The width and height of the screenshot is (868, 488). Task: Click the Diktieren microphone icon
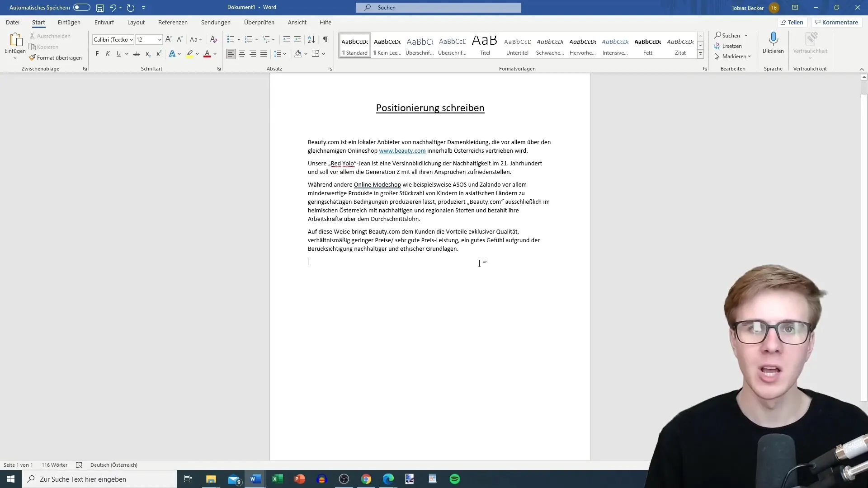773,39
